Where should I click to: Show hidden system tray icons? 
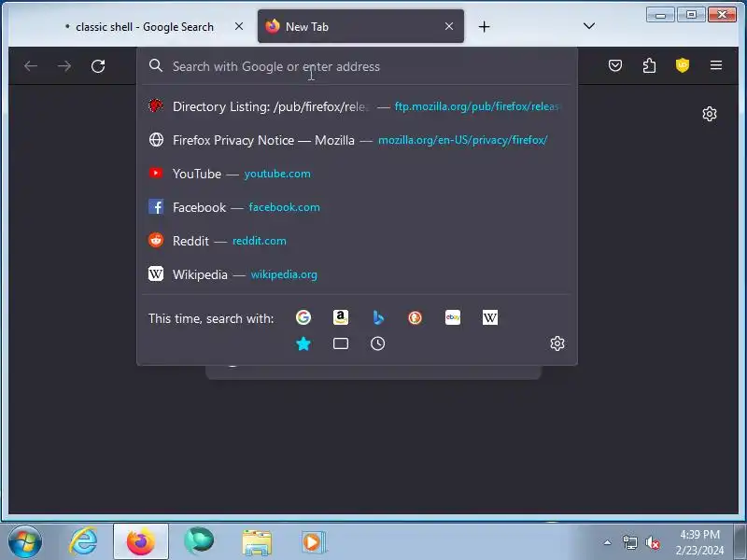(607, 542)
